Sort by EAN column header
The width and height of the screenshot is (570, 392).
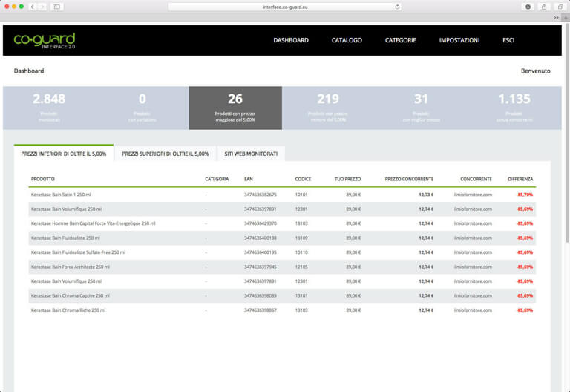tap(249, 179)
